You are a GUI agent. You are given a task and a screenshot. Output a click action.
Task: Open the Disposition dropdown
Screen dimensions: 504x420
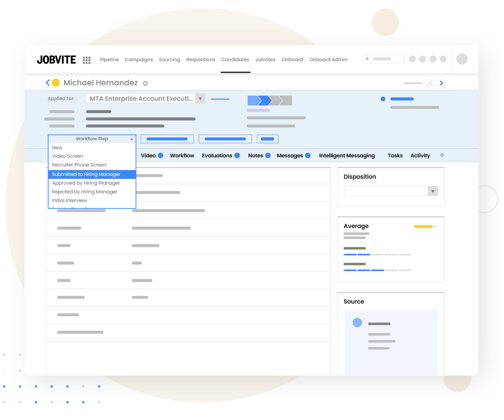pos(433,191)
